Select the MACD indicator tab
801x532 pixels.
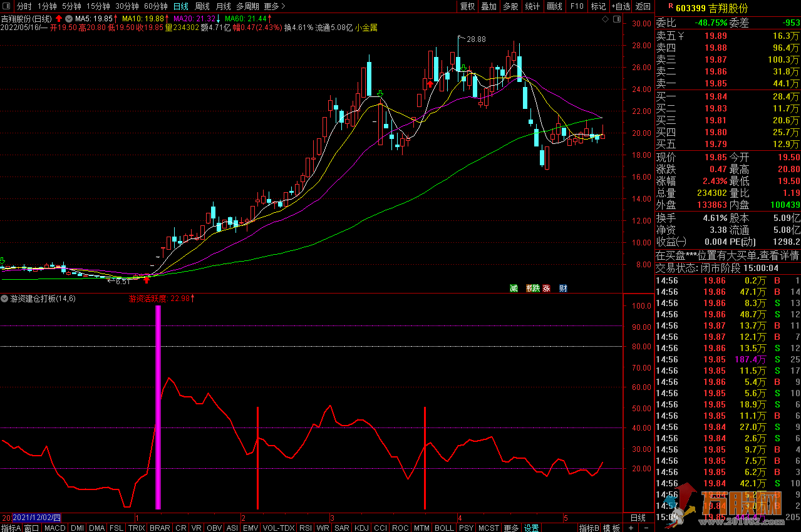click(x=54, y=528)
